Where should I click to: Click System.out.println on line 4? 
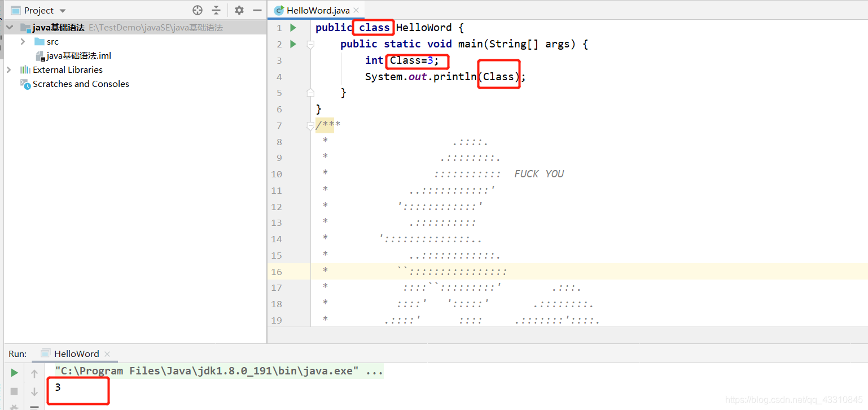tap(421, 77)
